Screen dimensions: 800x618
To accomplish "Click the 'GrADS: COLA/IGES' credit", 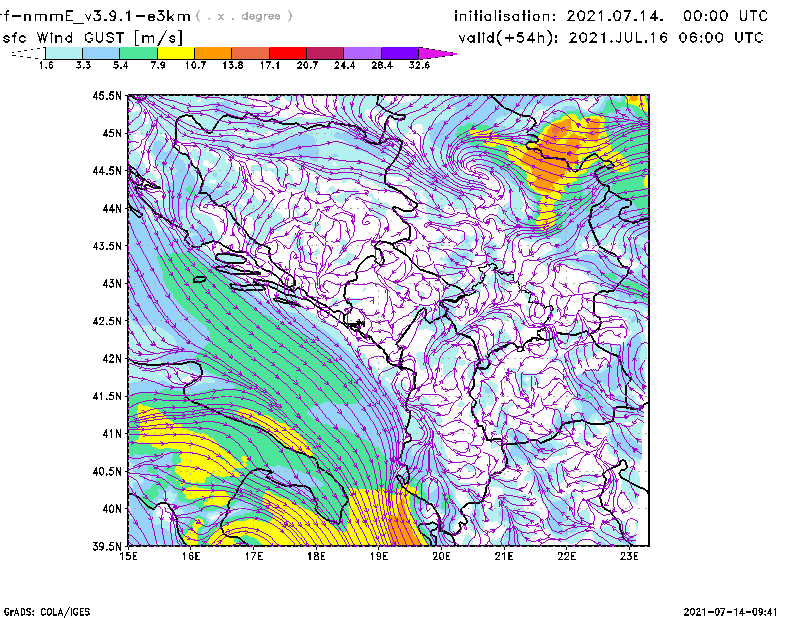I will [x=47, y=612].
